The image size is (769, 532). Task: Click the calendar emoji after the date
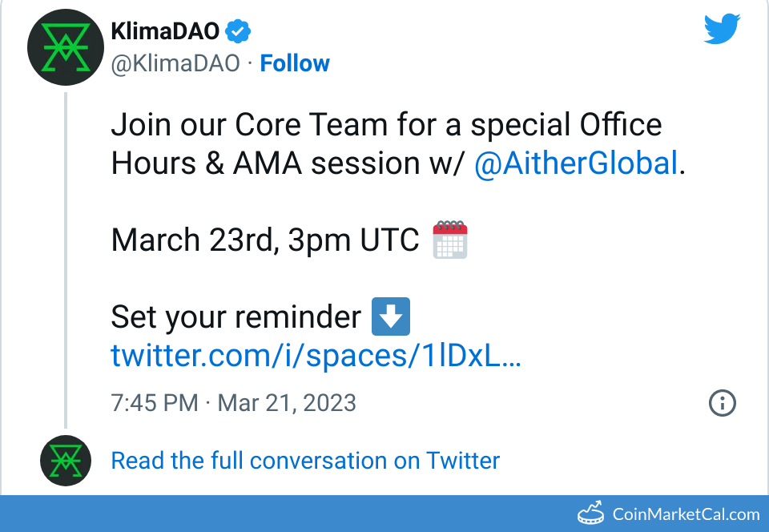[449, 240]
